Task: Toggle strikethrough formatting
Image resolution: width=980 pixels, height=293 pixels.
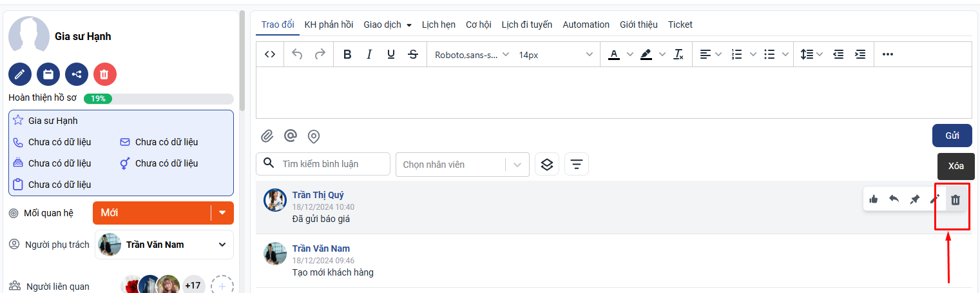Action: coord(413,55)
